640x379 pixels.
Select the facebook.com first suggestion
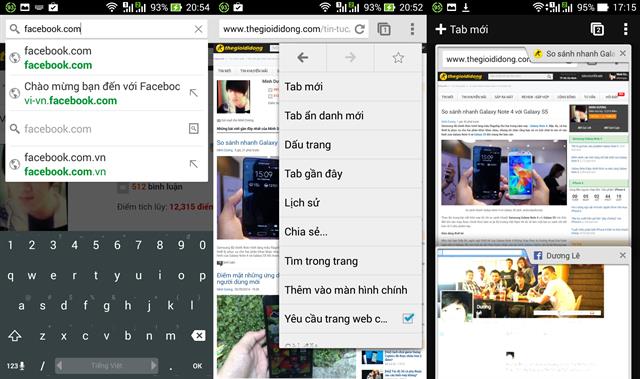(106, 58)
